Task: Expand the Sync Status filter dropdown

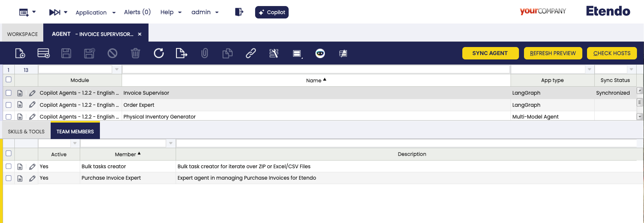Action: 631,70
